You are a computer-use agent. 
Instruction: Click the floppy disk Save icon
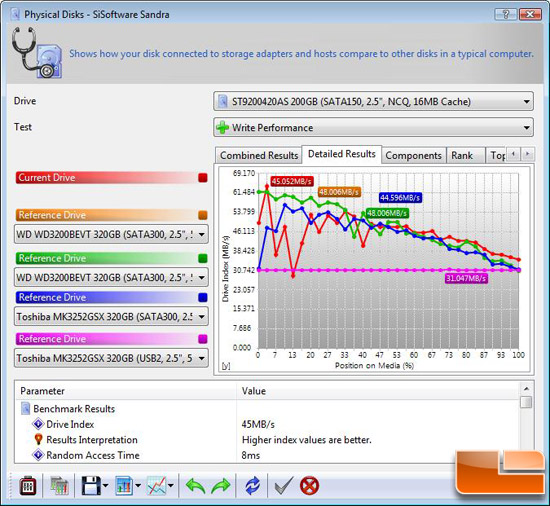coord(91,486)
